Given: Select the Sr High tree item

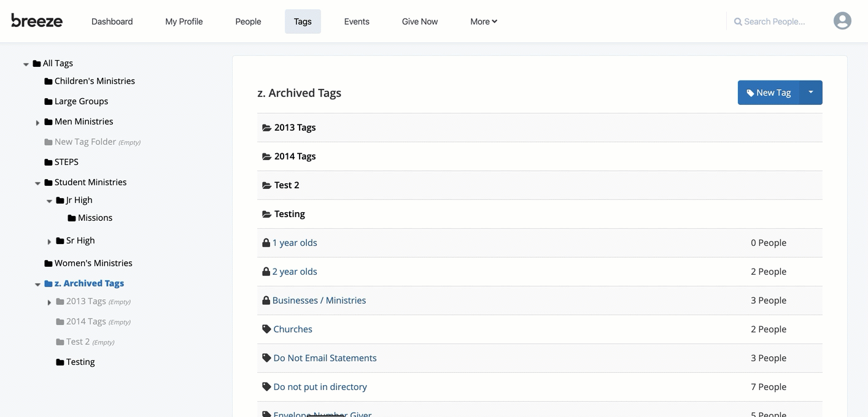Looking at the screenshot, I should 80,240.
